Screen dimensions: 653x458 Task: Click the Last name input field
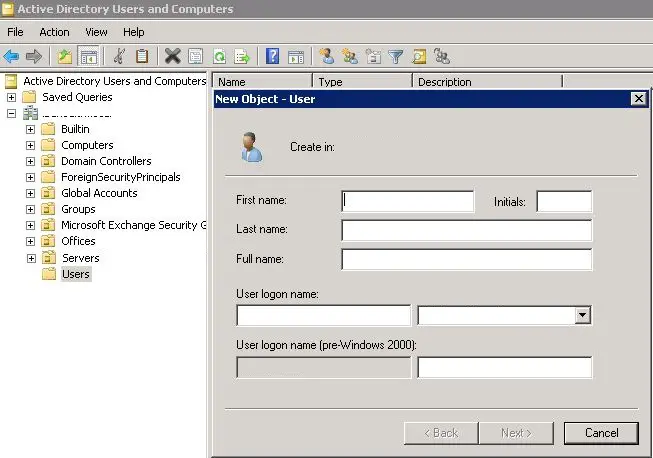(x=466, y=230)
